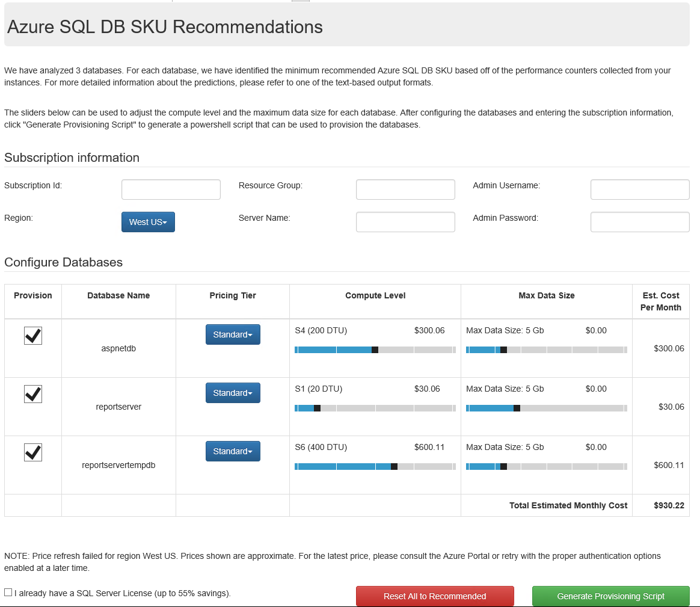The height and width of the screenshot is (607, 700).
Task: Focus the Subscription Id input field
Action: (171, 189)
